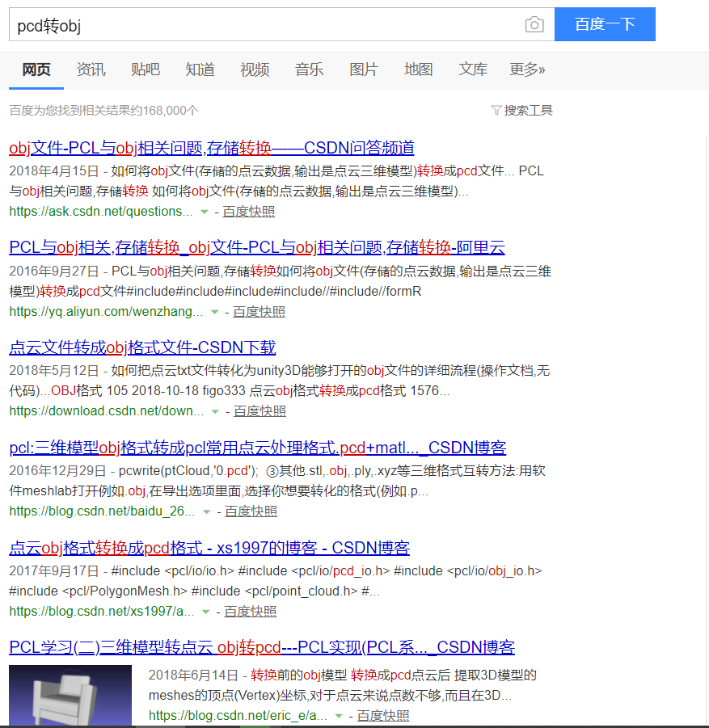The width and height of the screenshot is (709, 728).
Task: Click the yq.aliyun.com/wenzhang URL
Action: (x=106, y=312)
